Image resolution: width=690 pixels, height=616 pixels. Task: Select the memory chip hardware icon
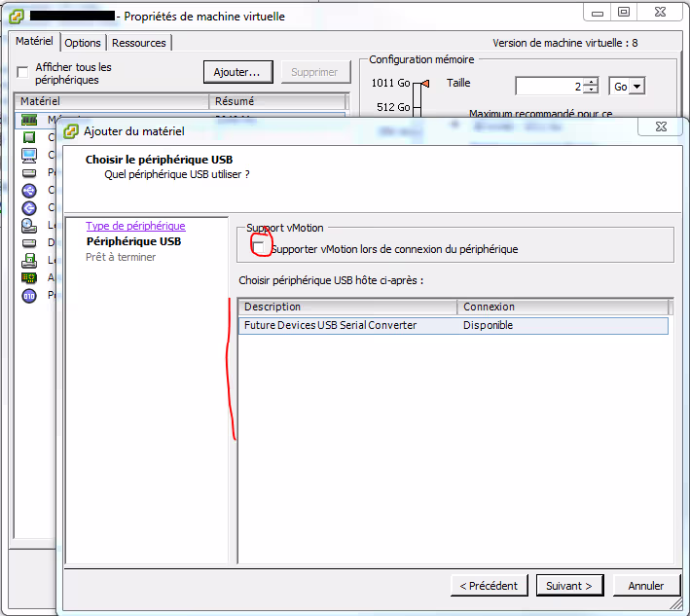tap(28, 120)
